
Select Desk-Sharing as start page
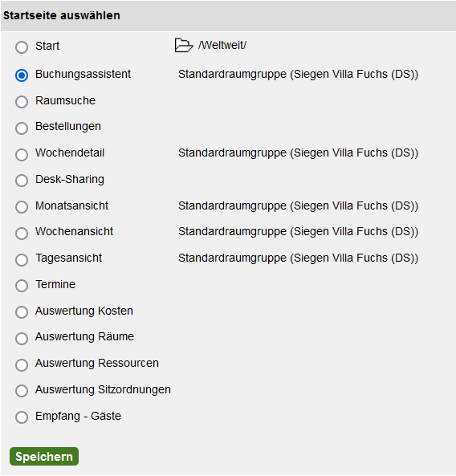pyautogui.click(x=22, y=181)
